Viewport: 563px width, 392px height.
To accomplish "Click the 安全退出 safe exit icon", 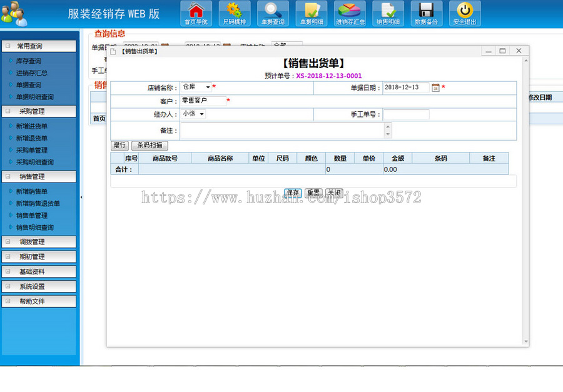I will coord(464,13).
